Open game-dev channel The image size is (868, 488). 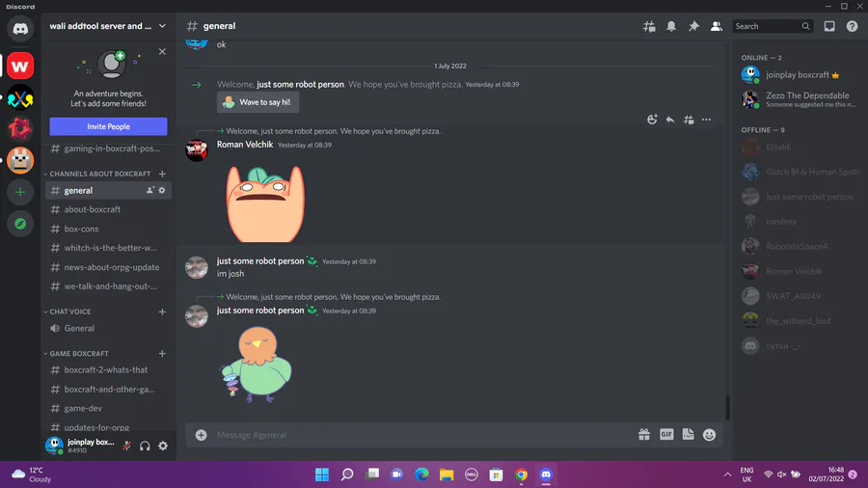pos(108,408)
